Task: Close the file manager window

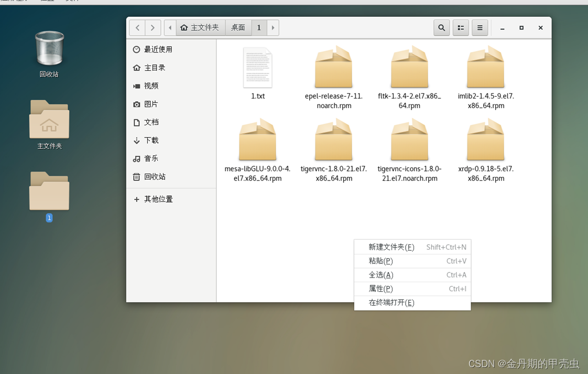Action: tap(540, 28)
